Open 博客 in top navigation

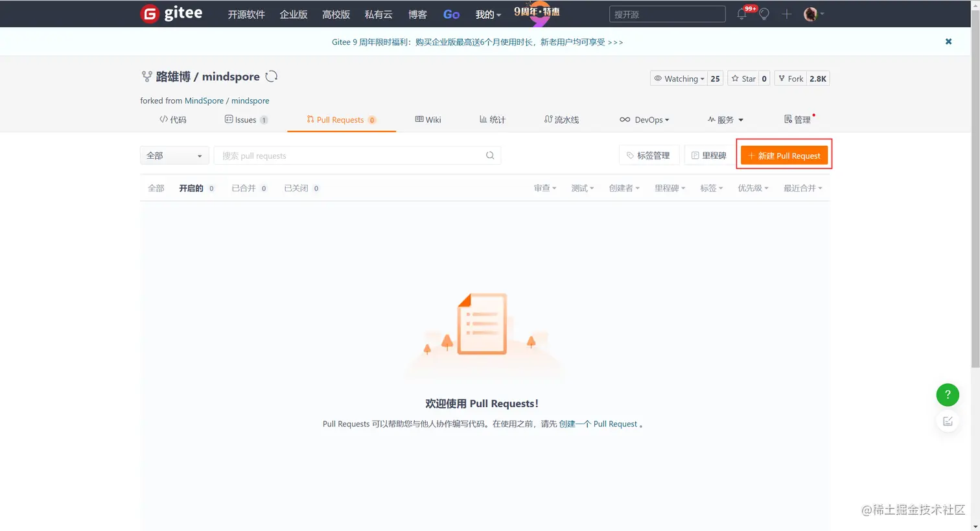tap(417, 14)
